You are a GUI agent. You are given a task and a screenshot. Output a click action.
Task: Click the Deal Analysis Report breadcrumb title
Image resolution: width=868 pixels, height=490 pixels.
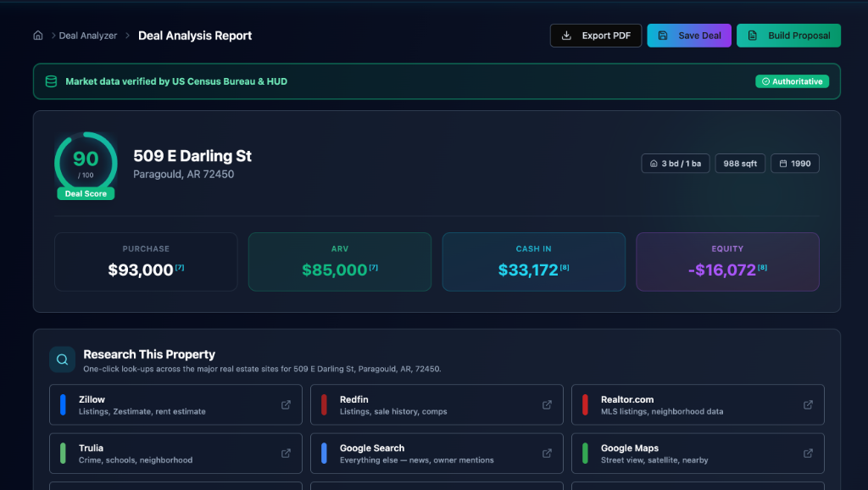195,36
